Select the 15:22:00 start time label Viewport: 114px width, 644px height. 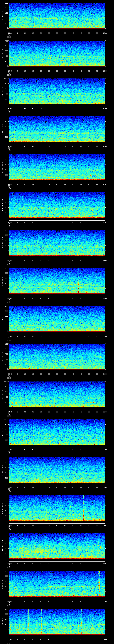click(x=9, y=336)
